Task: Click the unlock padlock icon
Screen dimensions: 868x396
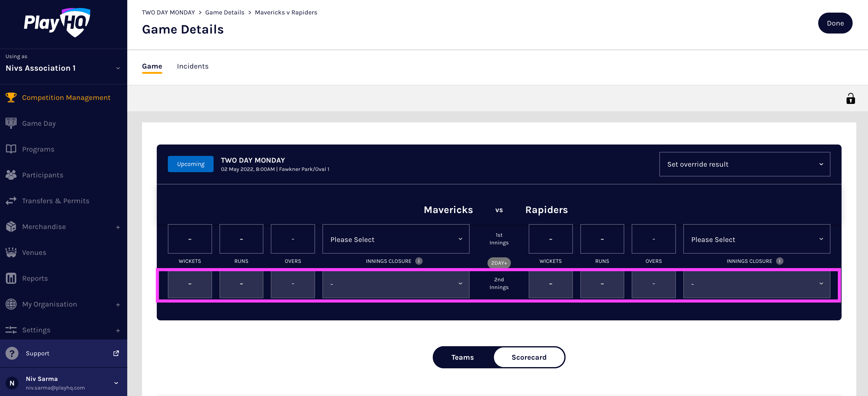Action: pyautogui.click(x=850, y=98)
